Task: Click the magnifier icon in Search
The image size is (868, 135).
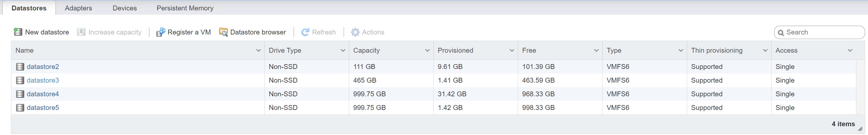Action: pyautogui.click(x=781, y=33)
